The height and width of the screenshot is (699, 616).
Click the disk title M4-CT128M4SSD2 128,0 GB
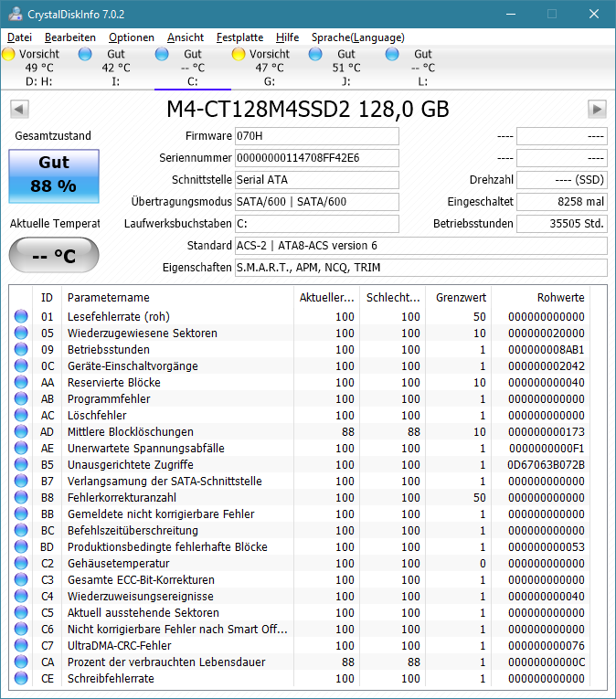308,110
